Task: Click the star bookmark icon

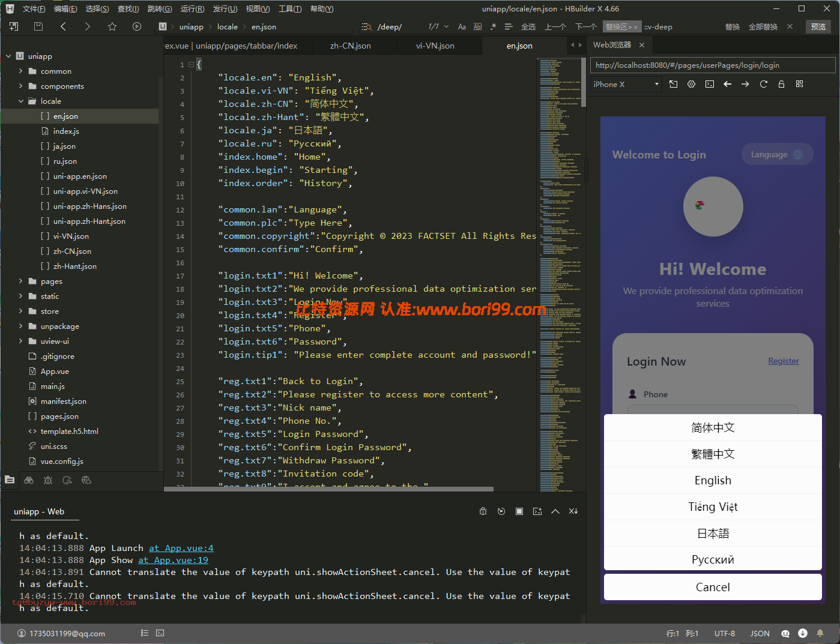Action: click(x=112, y=26)
